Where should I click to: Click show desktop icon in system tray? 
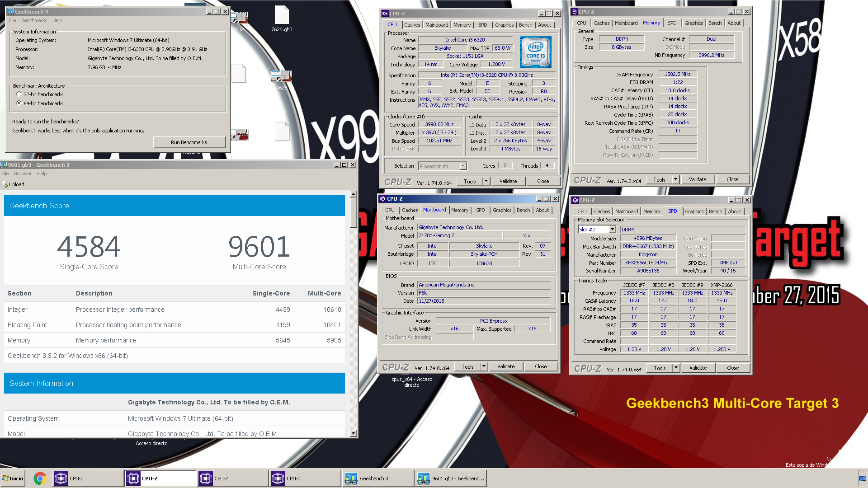862,479
